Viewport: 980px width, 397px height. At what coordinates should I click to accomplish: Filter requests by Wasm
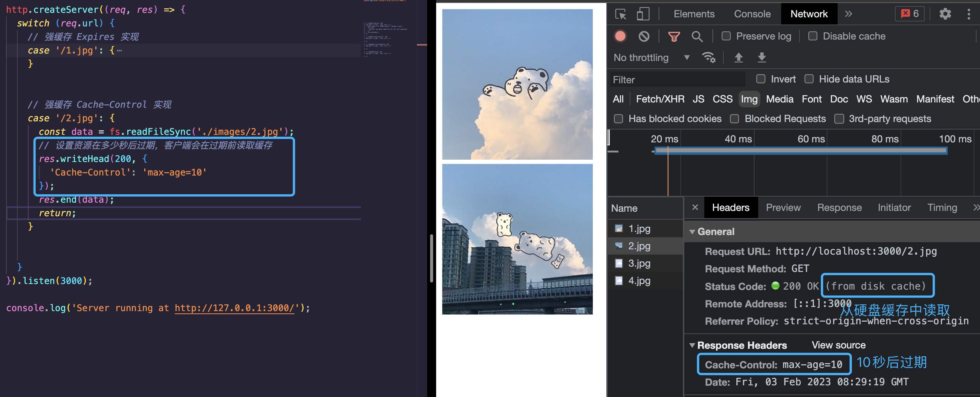pyautogui.click(x=894, y=99)
